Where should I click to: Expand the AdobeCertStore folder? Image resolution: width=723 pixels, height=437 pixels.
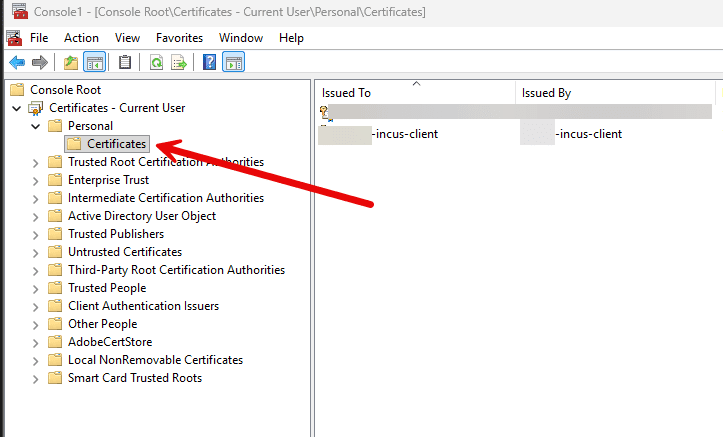(x=36, y=343)
